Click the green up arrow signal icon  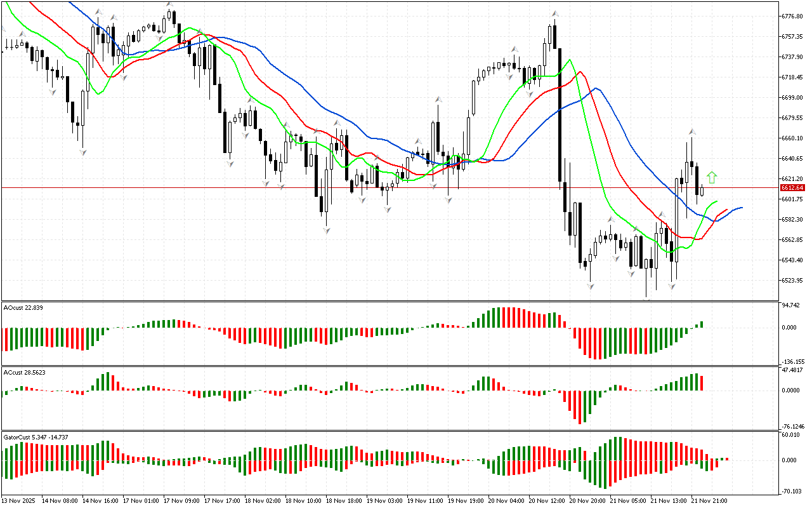(712, 178)
